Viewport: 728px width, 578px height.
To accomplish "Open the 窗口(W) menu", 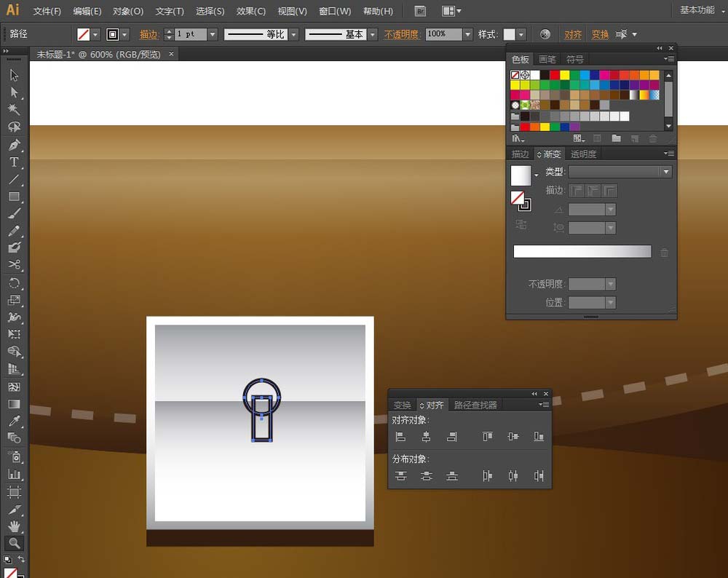I will (335, 11).
